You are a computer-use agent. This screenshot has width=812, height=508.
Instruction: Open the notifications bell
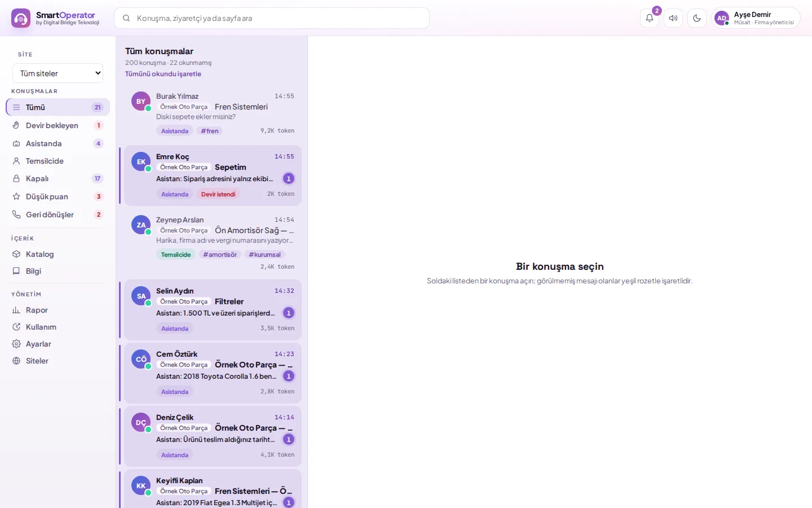coord(650,18)
